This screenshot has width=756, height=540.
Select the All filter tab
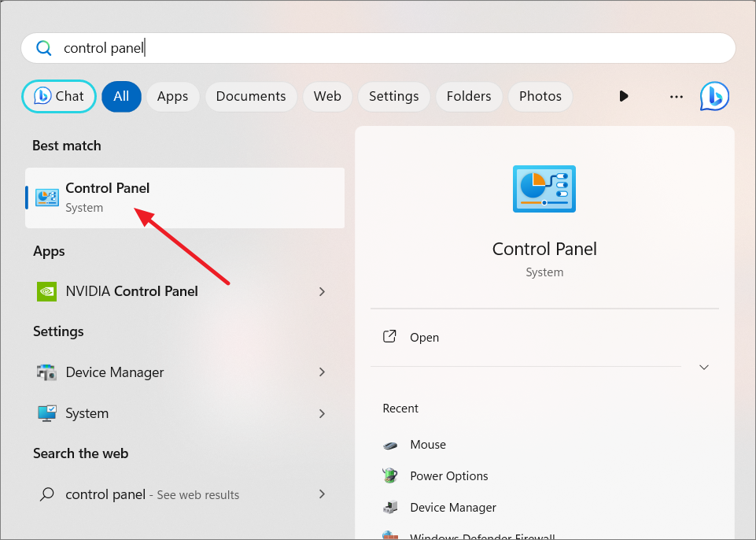121,96
